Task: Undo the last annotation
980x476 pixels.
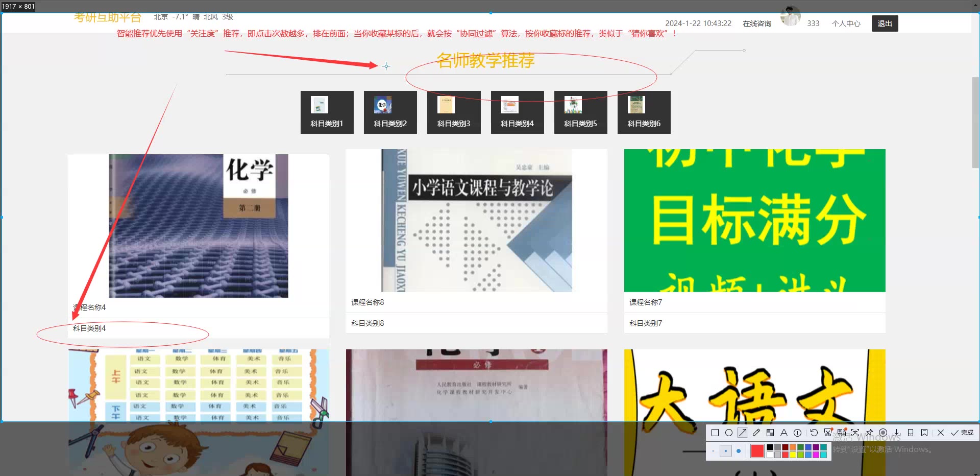Action: point(814,433)
